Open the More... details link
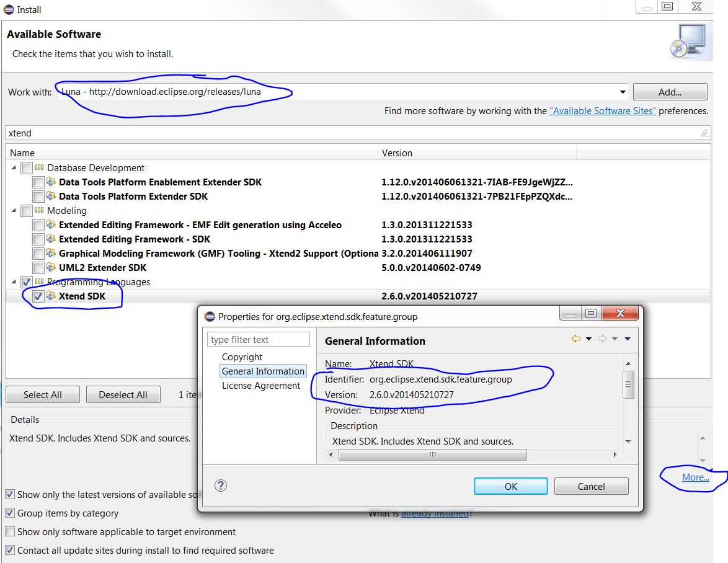The image size is (728, 563). pyautogui.click(x=696, y=477)
